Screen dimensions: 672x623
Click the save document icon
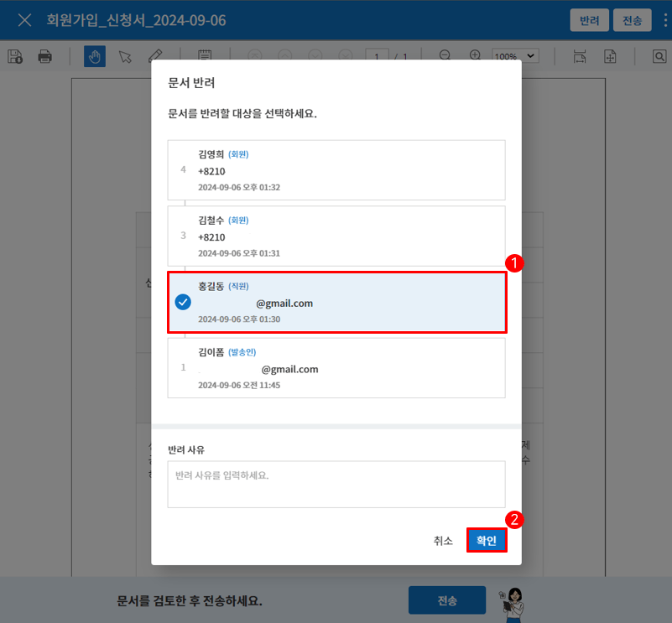coord(15,56)
